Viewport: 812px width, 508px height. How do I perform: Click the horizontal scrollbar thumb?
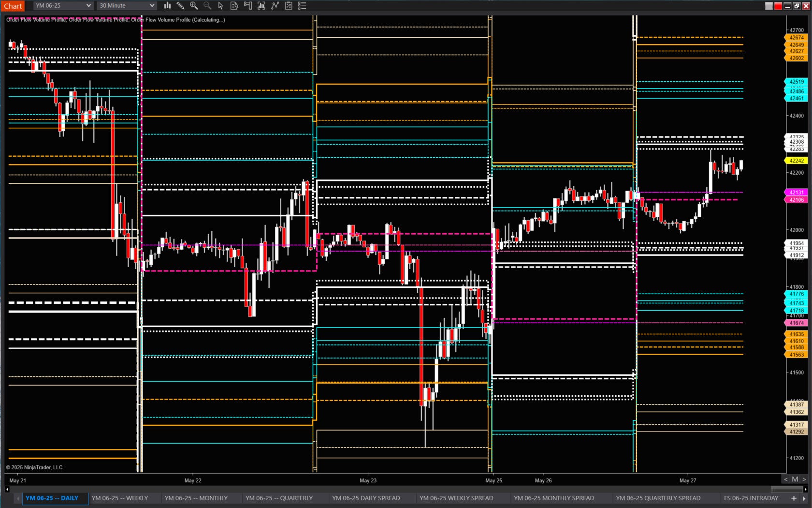[x=786, y=489]
